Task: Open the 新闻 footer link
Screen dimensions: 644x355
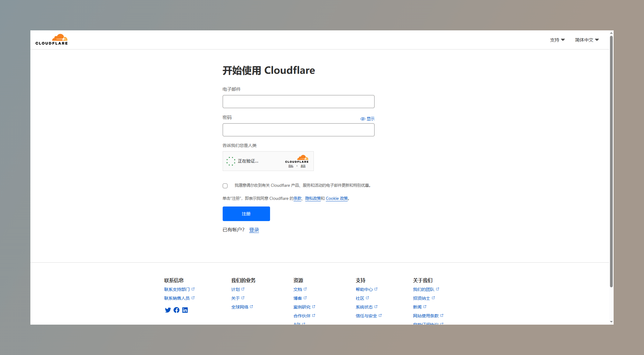Action: click(x=420, y=307)
